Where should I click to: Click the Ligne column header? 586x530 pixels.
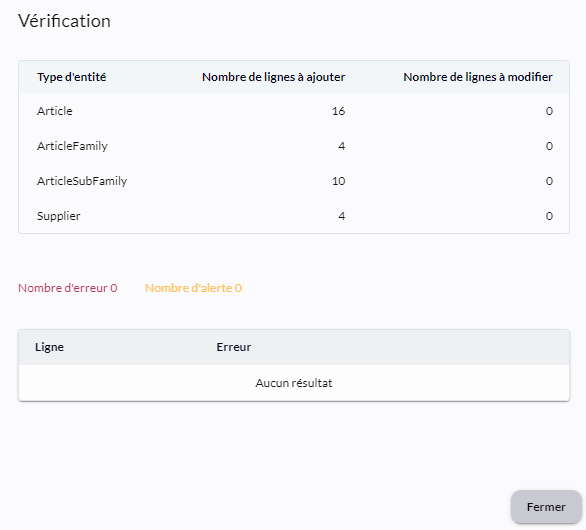pyautogui.click(x=49, y=347)
